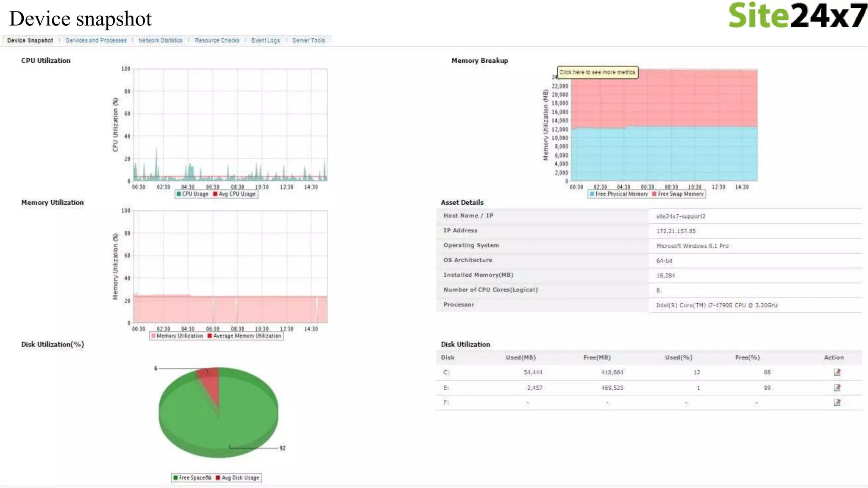Toggle Free Physical Memory legend entry
This screenshot has width=868, height=488.
[x=621, y=194]
